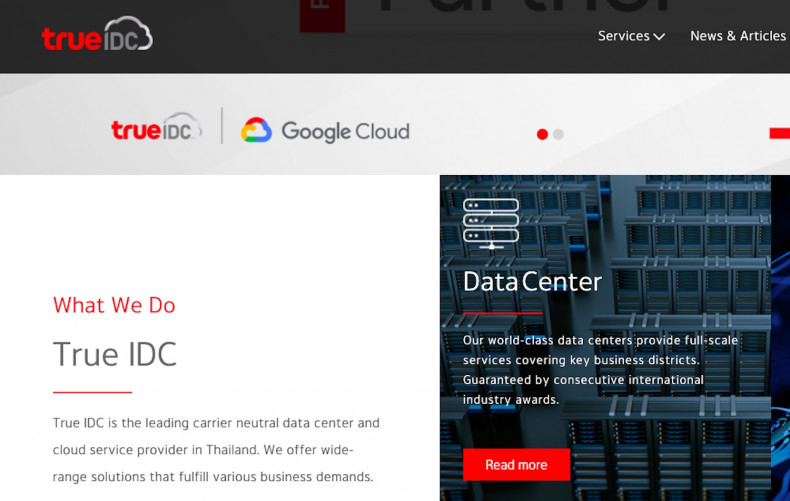Click the red What We Do heading

click(114, 305)
